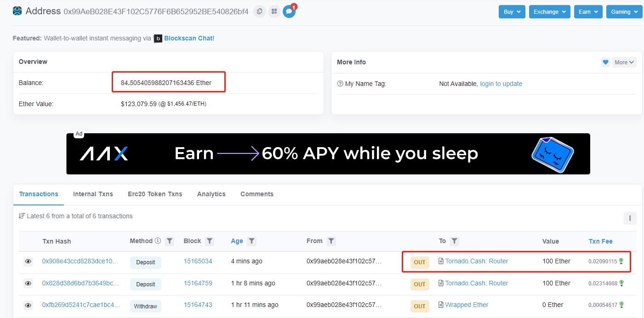Toggle eye preview for transaction 0x908e43ccd
The height and width of the screenshot is (318, 644).
[x=28, y=261]
